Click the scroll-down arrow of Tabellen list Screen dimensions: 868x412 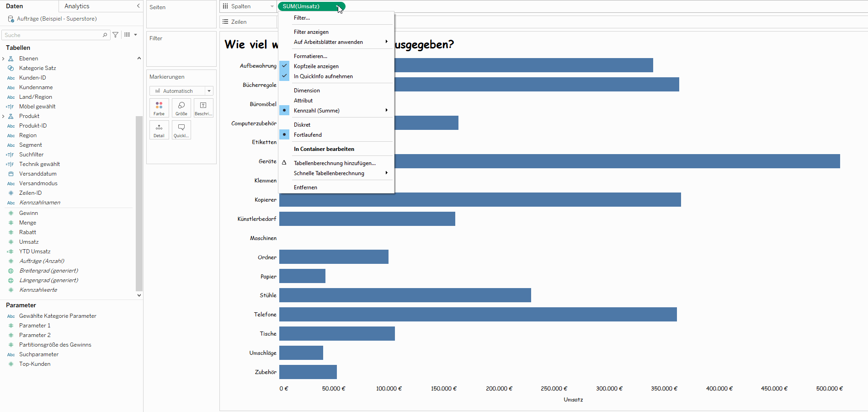point(139,295)
